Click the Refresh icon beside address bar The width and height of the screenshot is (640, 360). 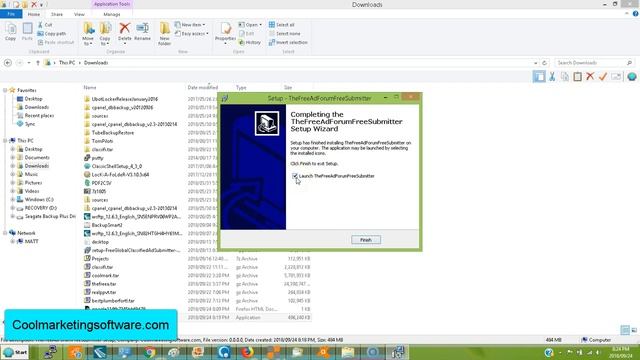[x=544, y=63]
